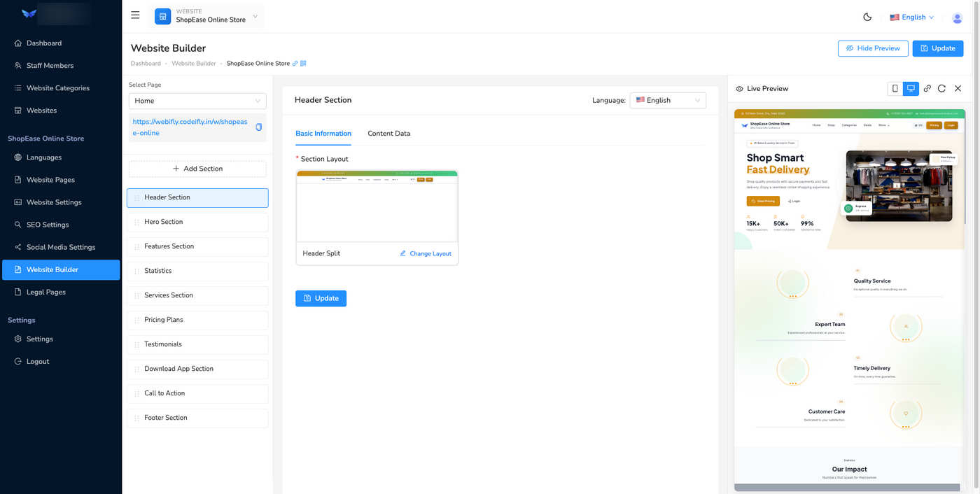
Task: Select Statistics in the section list
Action: pyautogui.click(x=197, y=271)
